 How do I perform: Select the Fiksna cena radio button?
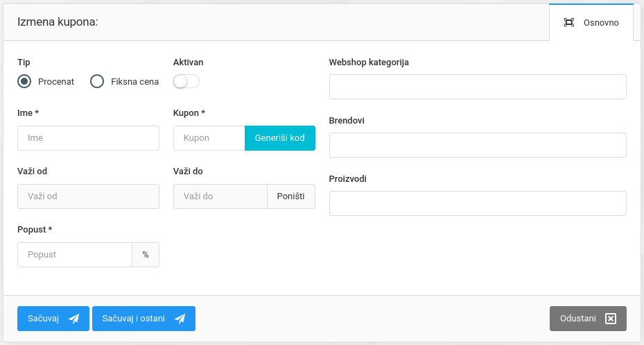tap(98, 81)
